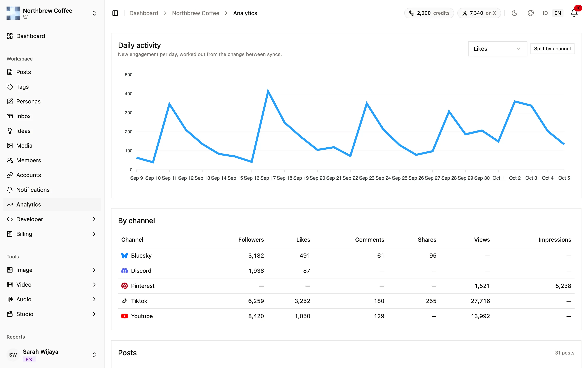The image size is (588, 368).
Task: Click the Members people icon
Action: pyautogui.click(x=10, y=160)
